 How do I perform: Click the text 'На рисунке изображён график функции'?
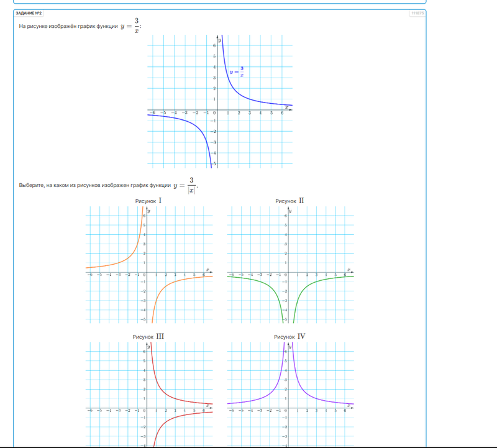(x=68, y=26)
